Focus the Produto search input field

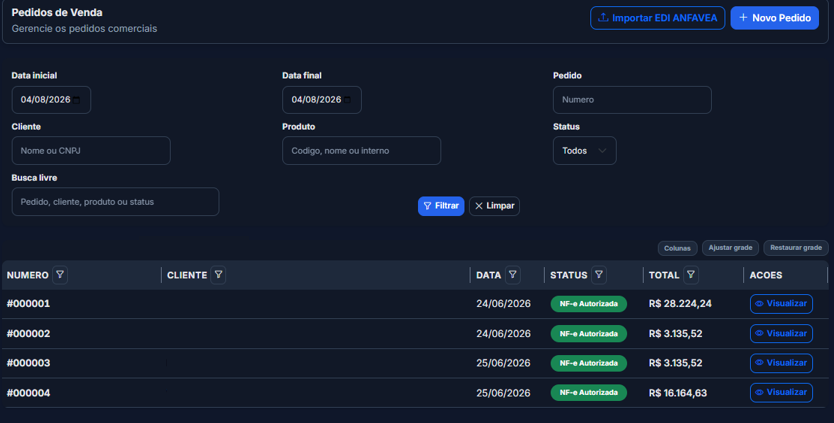coord(361,151)
